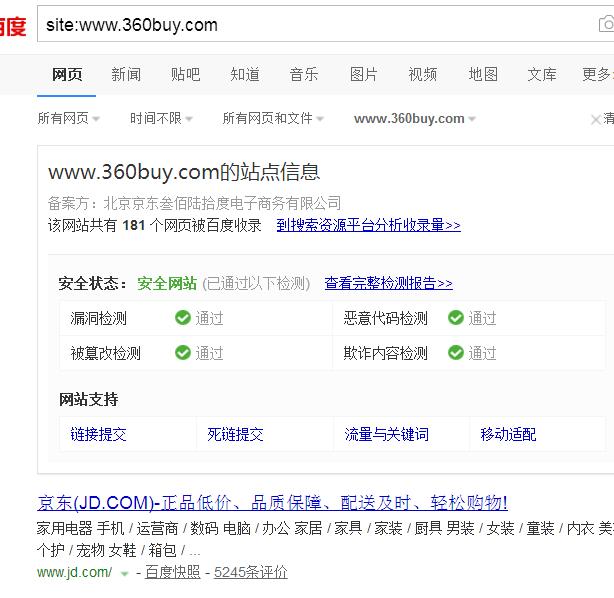Viewport: 614px width, 598px height.
Task: Click the green checkmark next to 被篡改检测
Action: (182, 353)
